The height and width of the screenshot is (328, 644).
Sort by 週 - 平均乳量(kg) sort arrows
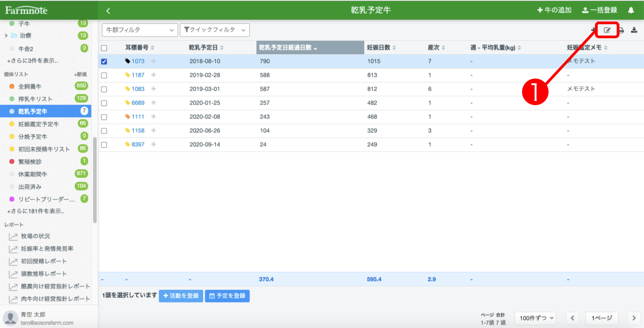(519, 48)
